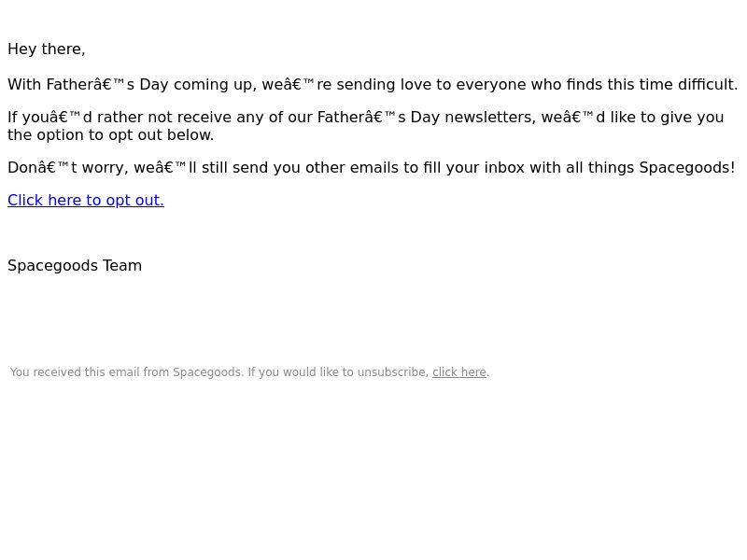This screenshot has width=747, height=560.
Task: Click the word 'Spacegoods.' in the gray footer
Action: point(208,372)
